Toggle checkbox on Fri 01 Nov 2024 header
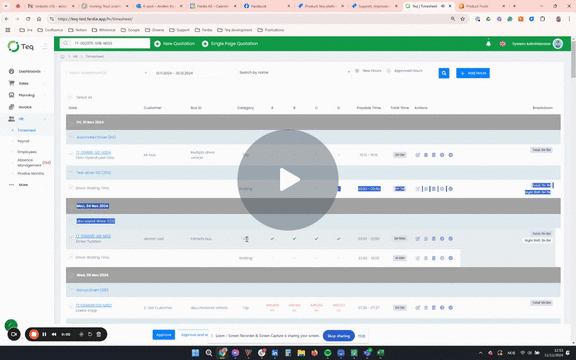 tap(71, 122)
